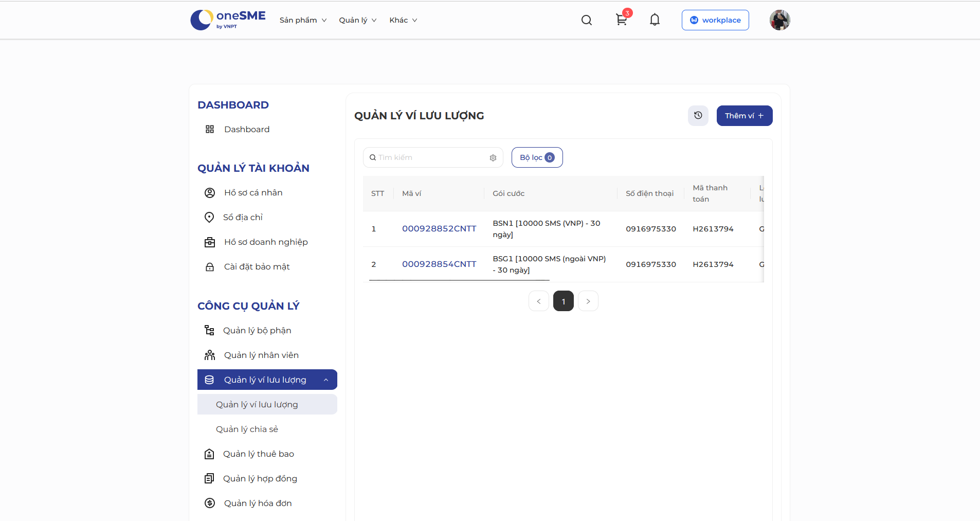This screenshot has height=521, width=980.
Task: Open wallet 000928854CNTT link
Action: click(x=439, y=264)
